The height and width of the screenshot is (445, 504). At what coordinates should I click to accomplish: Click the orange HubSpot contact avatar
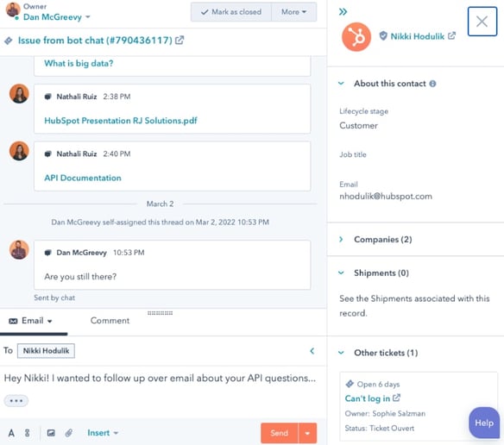coord(356,36)
